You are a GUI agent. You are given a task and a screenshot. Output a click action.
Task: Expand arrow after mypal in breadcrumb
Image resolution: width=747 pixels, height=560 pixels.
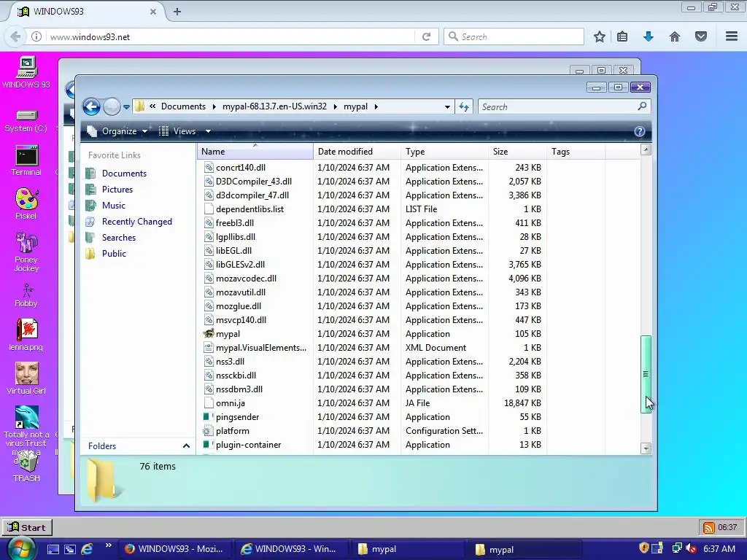(376, 106)
